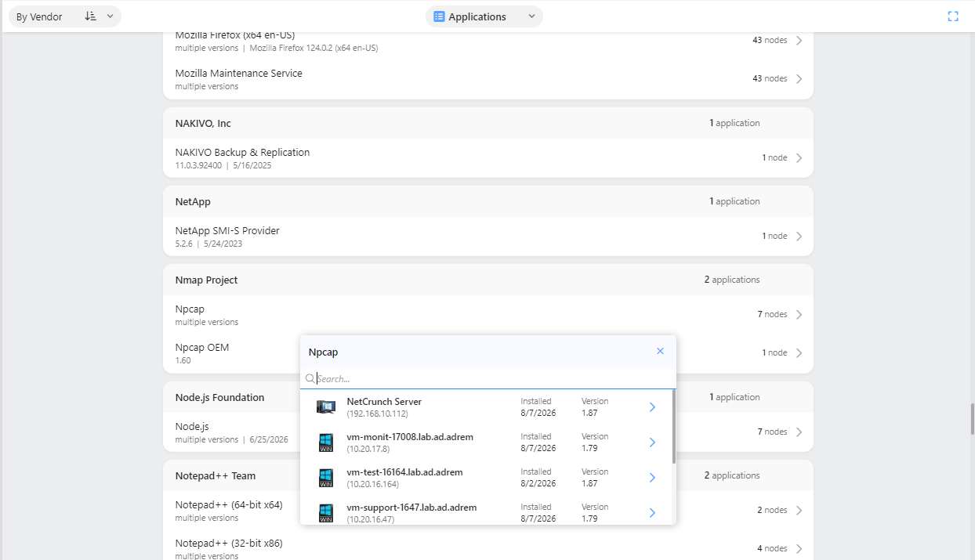975x560 pixels.
Task: Open the Mozilla Maintenance Service row
Action: point(488,79)
